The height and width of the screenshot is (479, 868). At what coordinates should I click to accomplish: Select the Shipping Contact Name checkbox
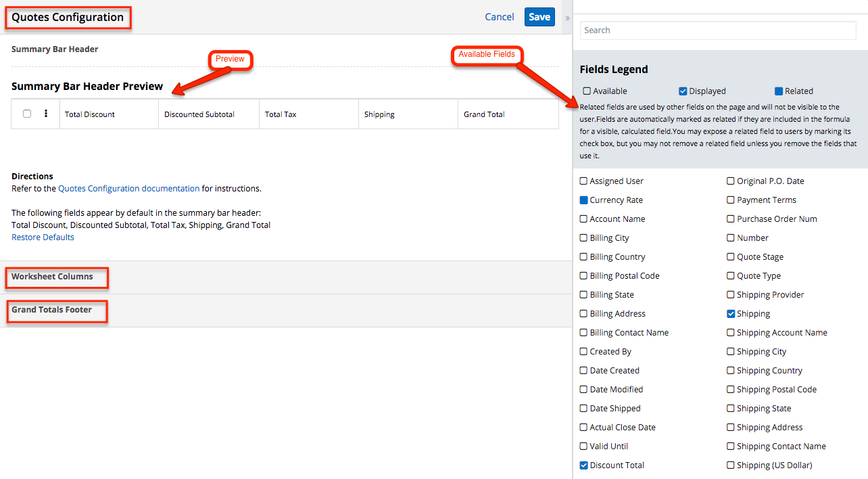(731, 447)
